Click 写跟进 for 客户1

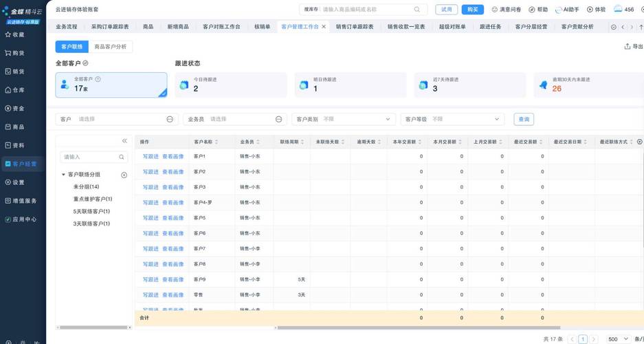[x=151, y=157]
